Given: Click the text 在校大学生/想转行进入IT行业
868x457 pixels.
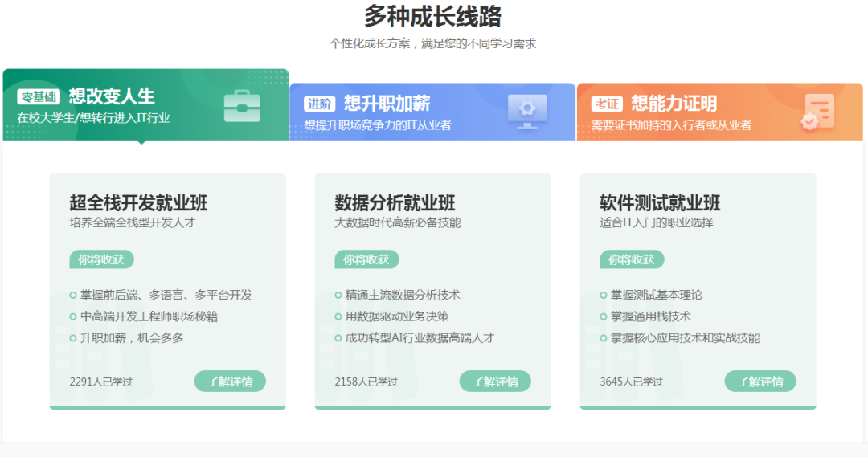Looking at the screenshot, I should coord(93,118).
